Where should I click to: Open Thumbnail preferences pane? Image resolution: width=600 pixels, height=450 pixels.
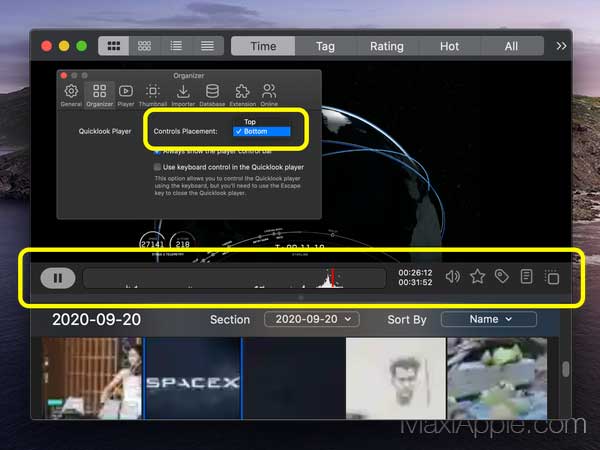[153, 95]
